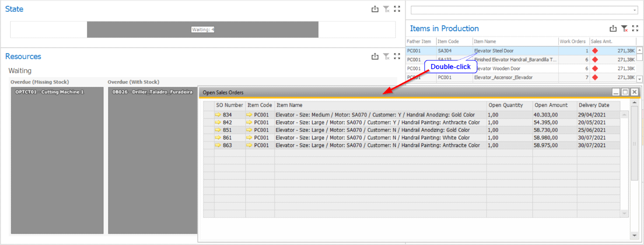Open the dropdown above Items in Production
The height and width of the screenshot is (245, 644).
click(x=634, y=10)
